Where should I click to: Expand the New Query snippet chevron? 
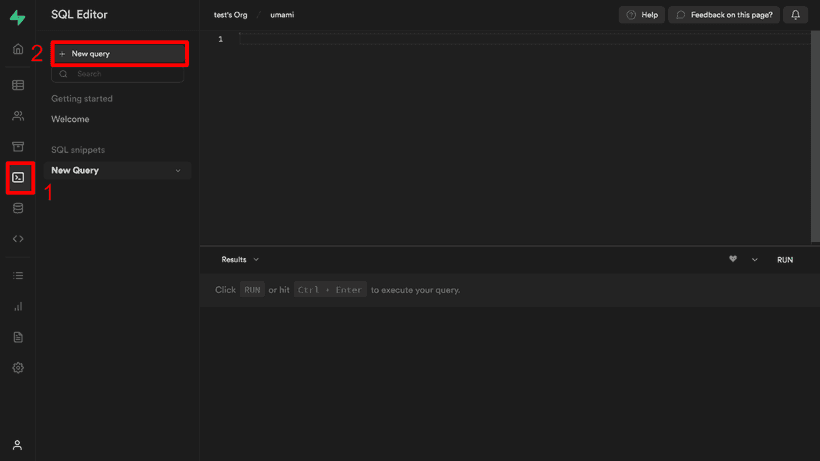[178, 171]
